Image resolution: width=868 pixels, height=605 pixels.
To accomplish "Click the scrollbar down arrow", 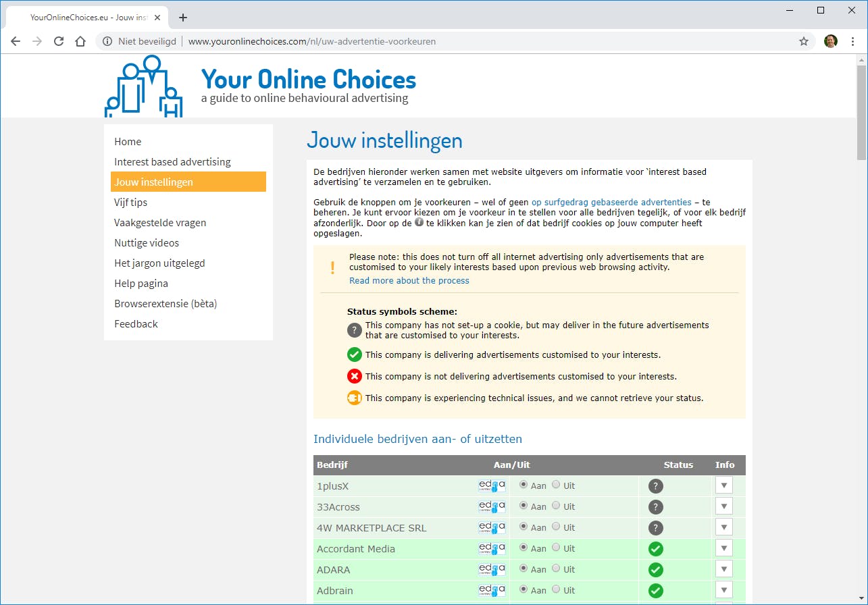I will [x=862, y=599].
